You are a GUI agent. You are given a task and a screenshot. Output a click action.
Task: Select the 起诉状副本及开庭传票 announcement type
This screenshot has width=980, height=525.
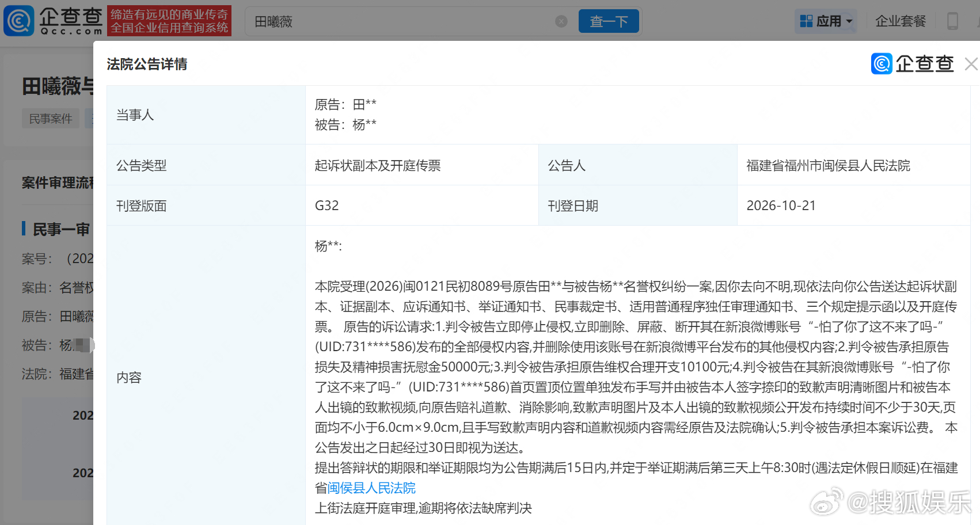pyautogui.click(x=378, y=166)
